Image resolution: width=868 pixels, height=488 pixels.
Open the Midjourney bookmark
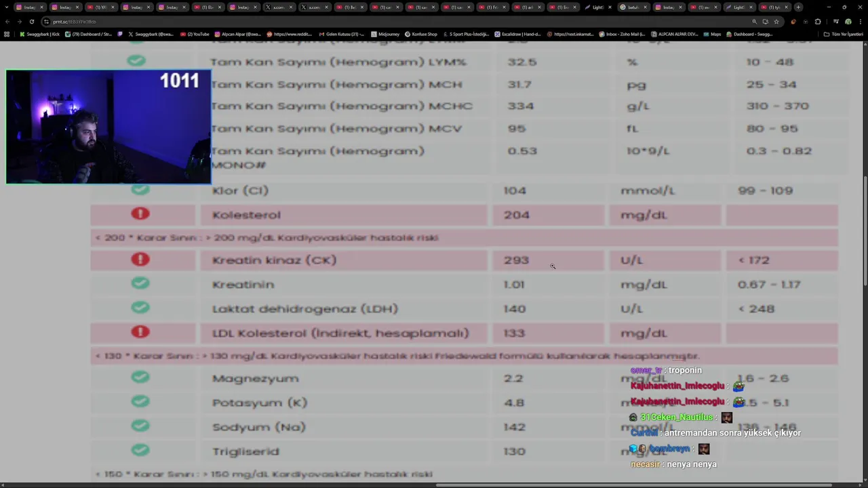click(385, 34)
